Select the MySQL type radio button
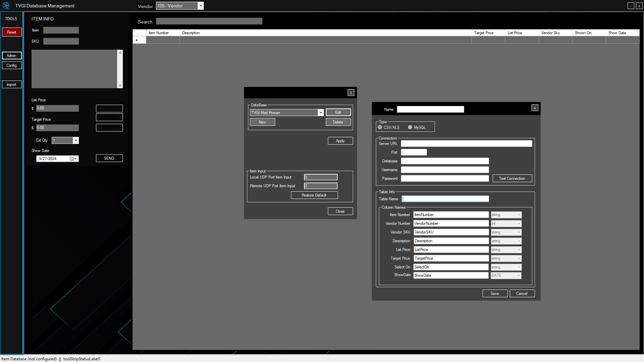This screenshot has width=644, height=362. (x=410, y=127)
